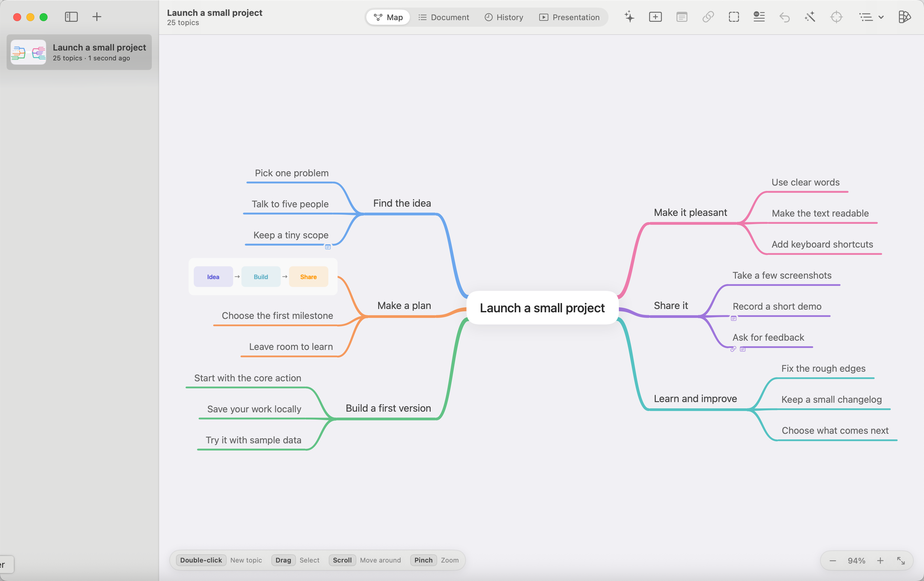
Task: Toggle the sidebar panel icon
Action: tap(71, 17)
